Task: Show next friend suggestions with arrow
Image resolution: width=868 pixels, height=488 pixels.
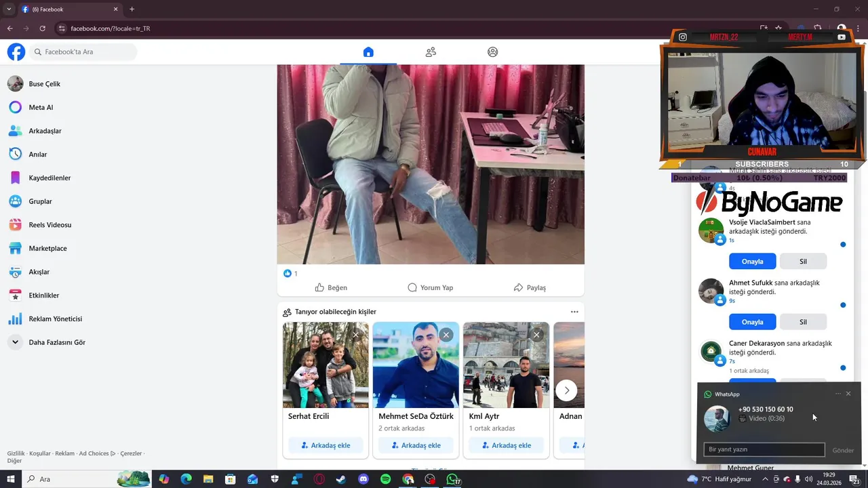Action: coord(566,390)
